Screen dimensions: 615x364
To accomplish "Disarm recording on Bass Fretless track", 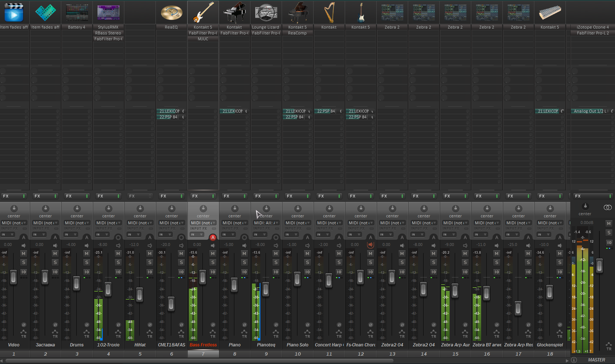I will (213, 238).
